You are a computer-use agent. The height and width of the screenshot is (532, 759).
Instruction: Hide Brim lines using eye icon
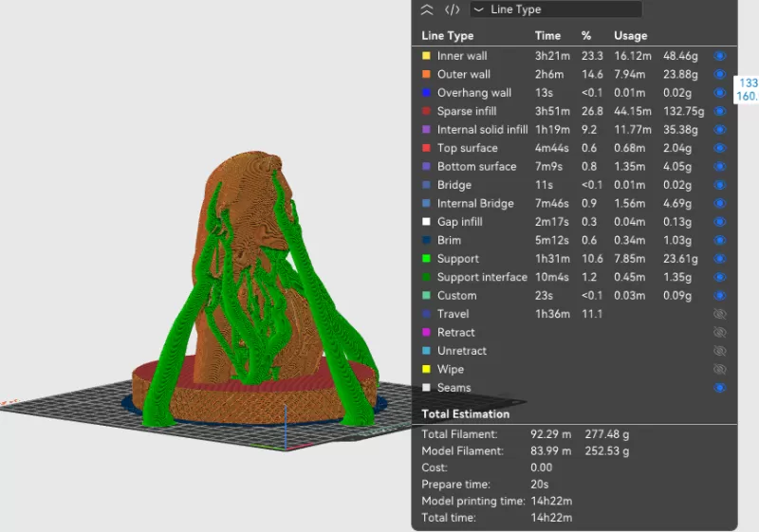click(719, 241)
